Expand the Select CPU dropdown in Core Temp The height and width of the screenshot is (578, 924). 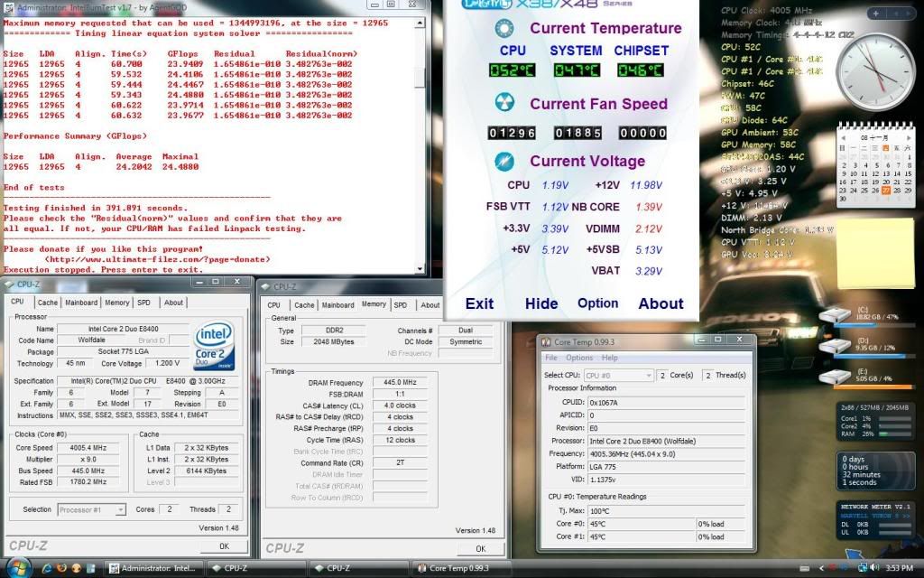[x=618, y=375]
